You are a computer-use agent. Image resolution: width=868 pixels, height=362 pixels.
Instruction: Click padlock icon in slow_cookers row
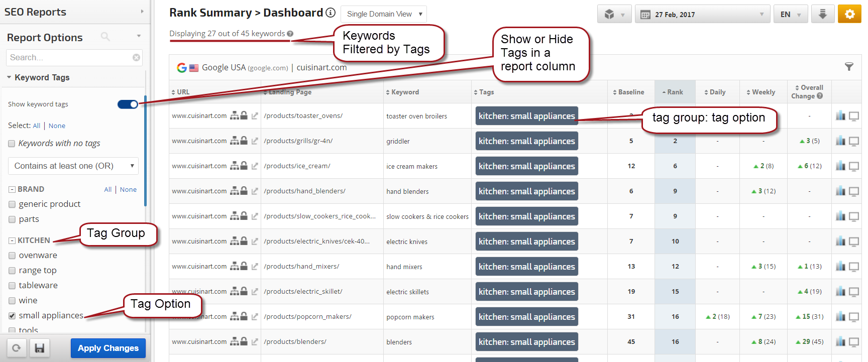click(x=244, y=216)
